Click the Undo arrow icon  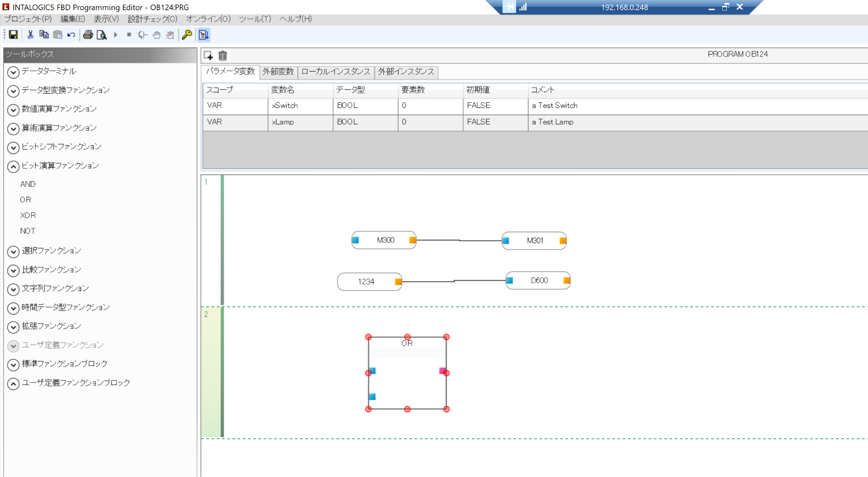(71, 35)
